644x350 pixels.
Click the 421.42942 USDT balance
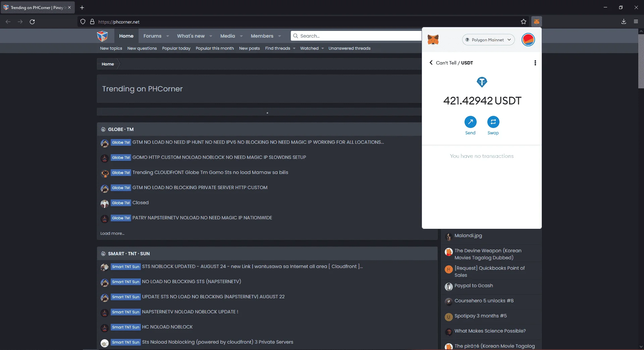(482, 101)
